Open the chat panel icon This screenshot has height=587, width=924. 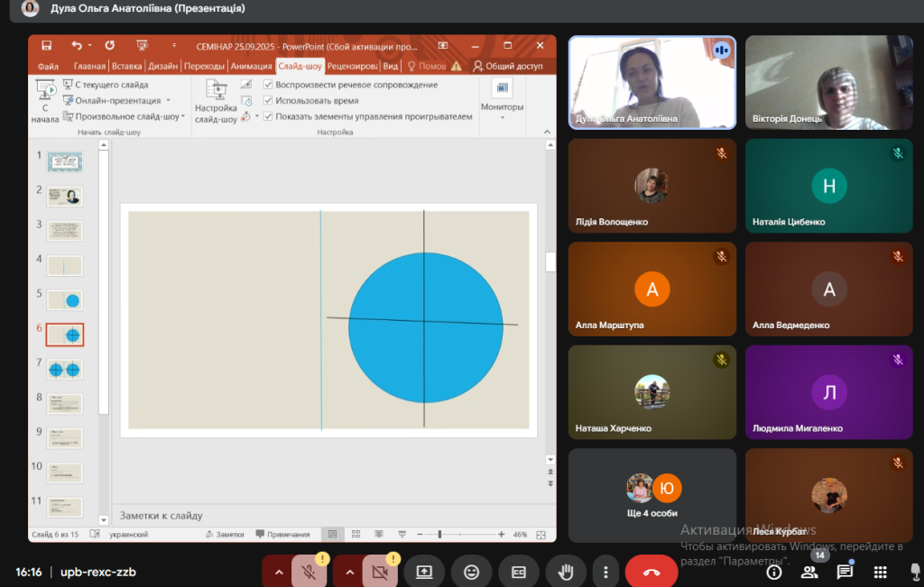click(845, 572)
